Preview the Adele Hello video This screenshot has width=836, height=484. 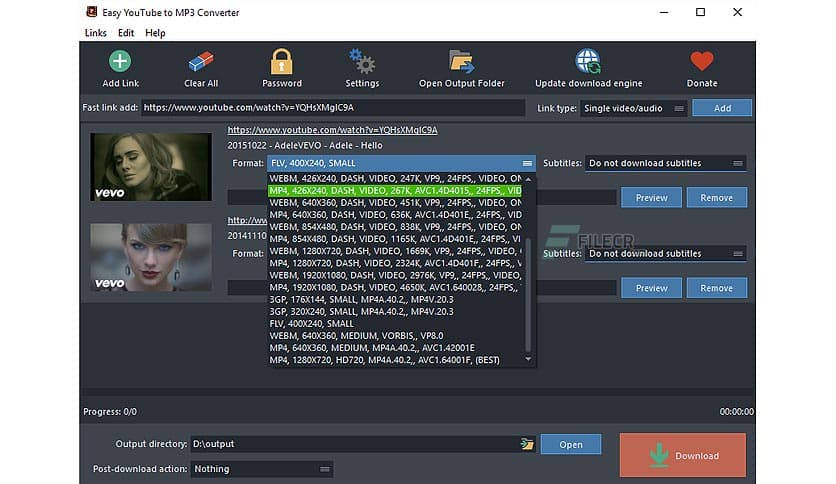coord(651,197)
